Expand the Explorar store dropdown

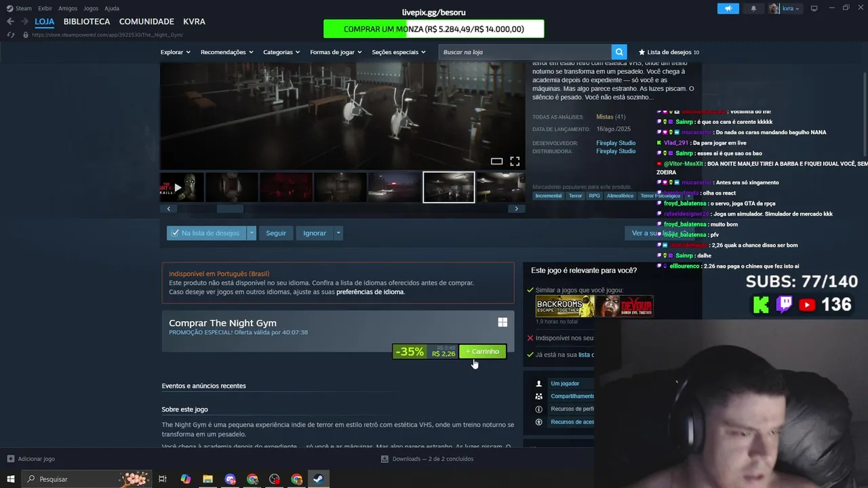coord(175,52)
